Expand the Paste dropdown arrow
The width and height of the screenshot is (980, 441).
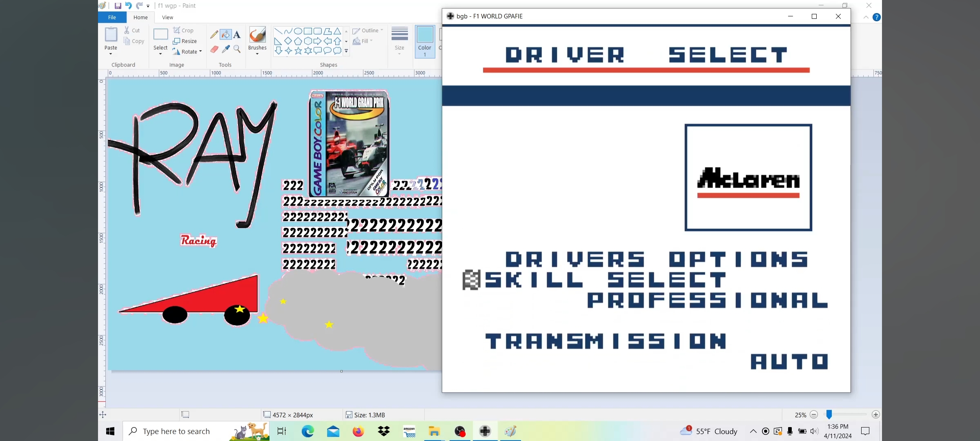pyautogui.click(x=111, y=54)
